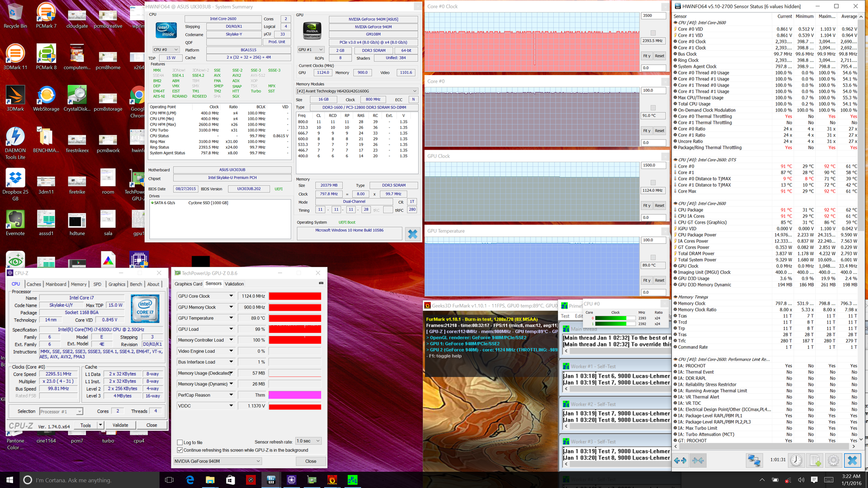Open the GPU Temperature sensor dropdown arrow
Viewport: 868px width, 488px height.
point(231,318)
